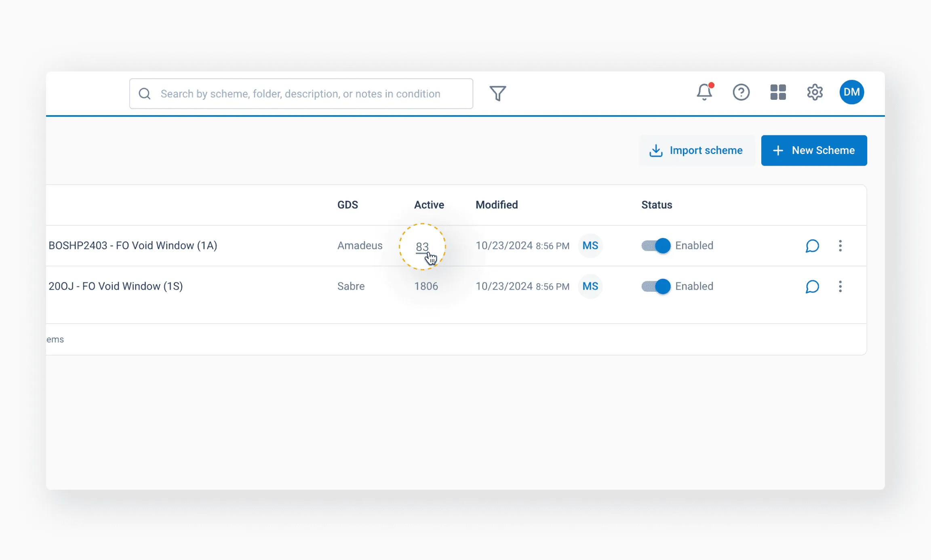Select the Active column header
931x560 pixels.
(428, 205)
